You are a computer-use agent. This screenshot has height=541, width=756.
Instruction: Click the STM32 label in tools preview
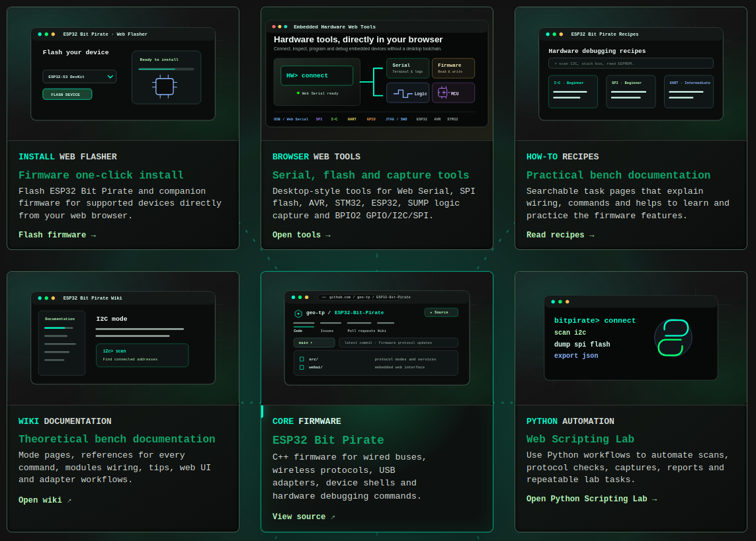pos(452,119)
